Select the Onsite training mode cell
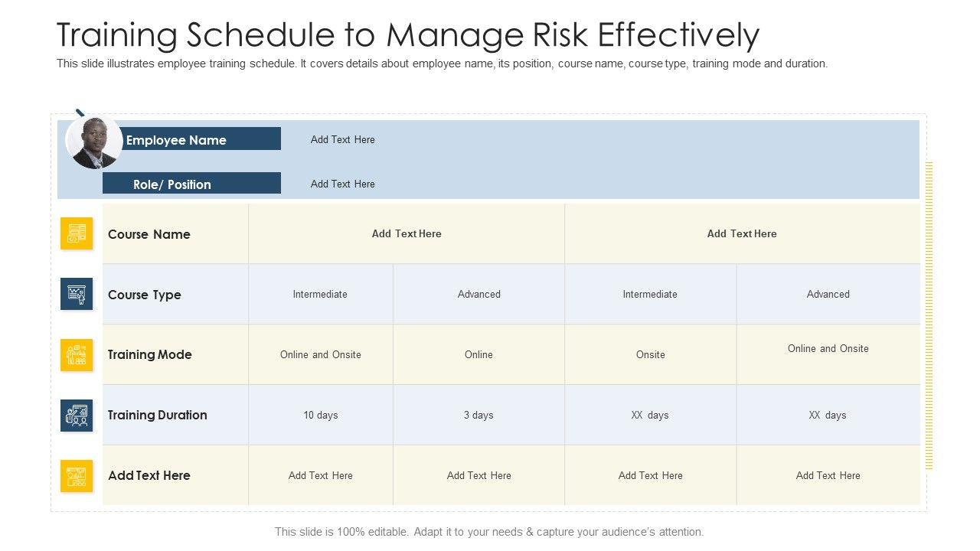 click(x=650, y=354)
